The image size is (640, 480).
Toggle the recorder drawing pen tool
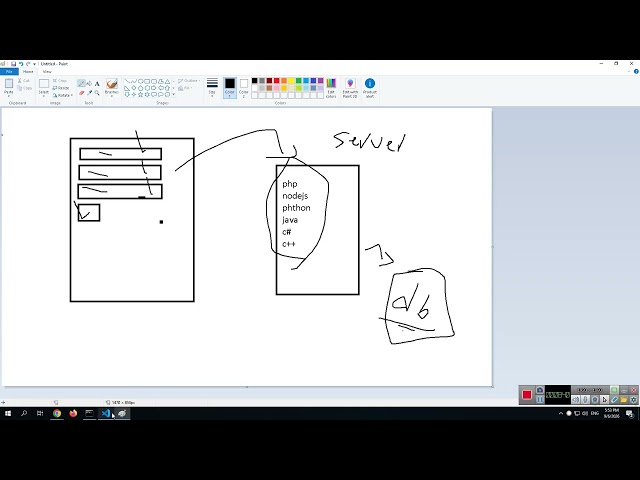point(614,400)
